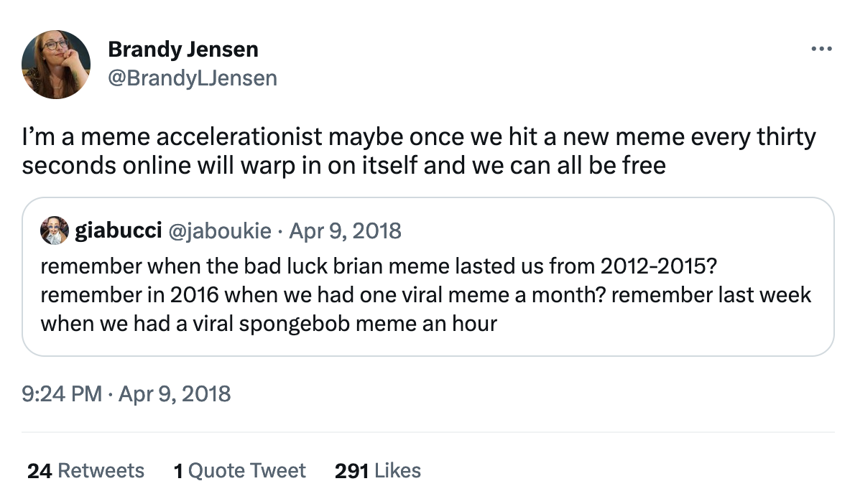The width and height of the screenshot is (855, 504).
Task: Click the giabucci display name
Action: pyautogui.click(x=118, y=230)
